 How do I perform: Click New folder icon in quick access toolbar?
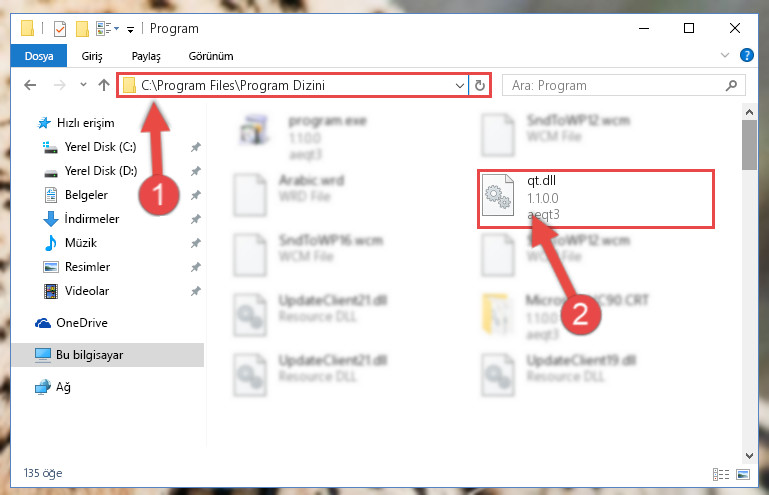pyautogui.click(x=82, y=29)
